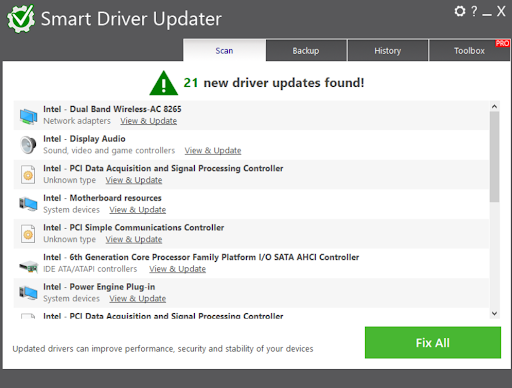
Task: Click the first PCI Data Acquisition device icon
Action: (x=28, y=174)
